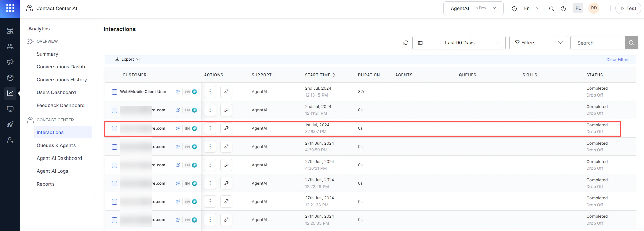Open the deploy rocket sidebar icon
The image size is (644, 231).
pyautogui.click(x=10, y=125)
